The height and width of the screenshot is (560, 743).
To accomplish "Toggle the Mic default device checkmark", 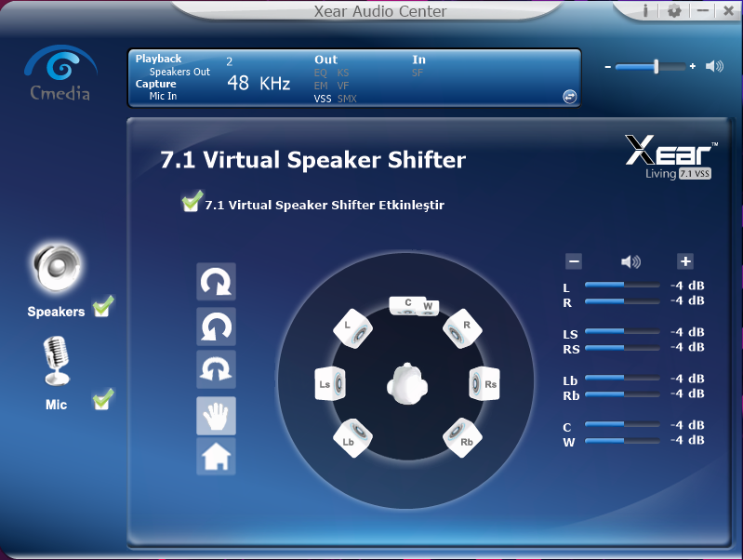I will pos(103,400).
